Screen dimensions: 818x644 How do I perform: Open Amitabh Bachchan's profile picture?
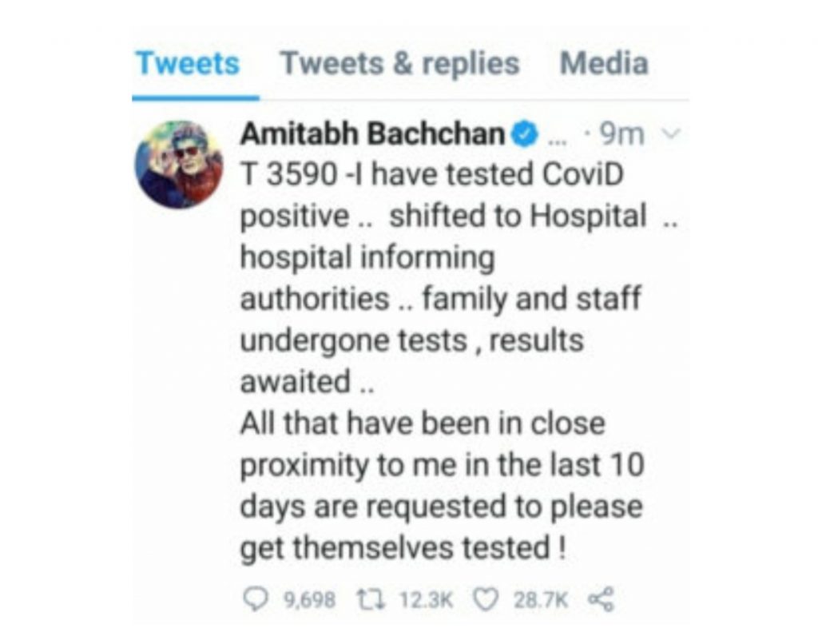pyautogui.click(x=178, y=165)
